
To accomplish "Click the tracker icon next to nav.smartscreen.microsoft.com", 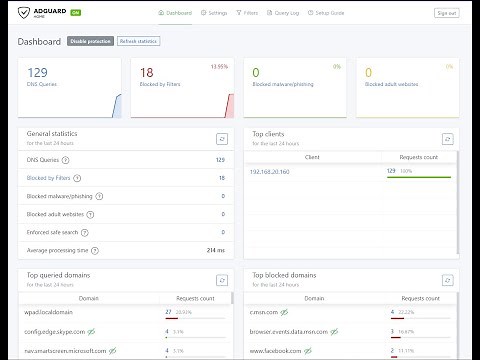I will pyautogui.click(x=113, y=351).
